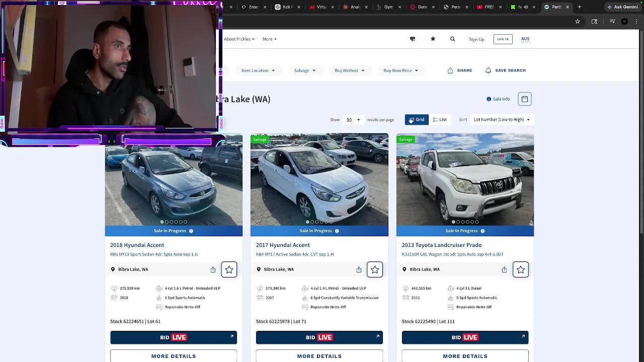Viewport: 644px width, 362px height.
Task: Open the watchlist heart icon in header
Action: point(413,39)
